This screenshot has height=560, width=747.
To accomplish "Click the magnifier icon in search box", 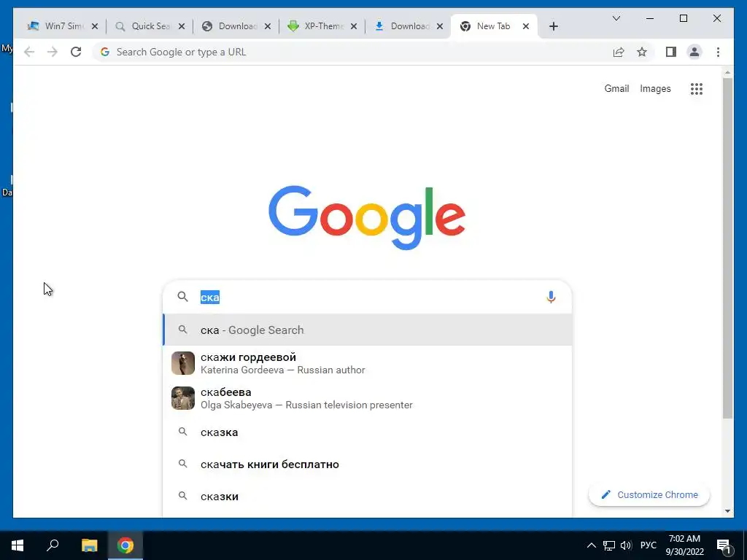I will 182,297.
